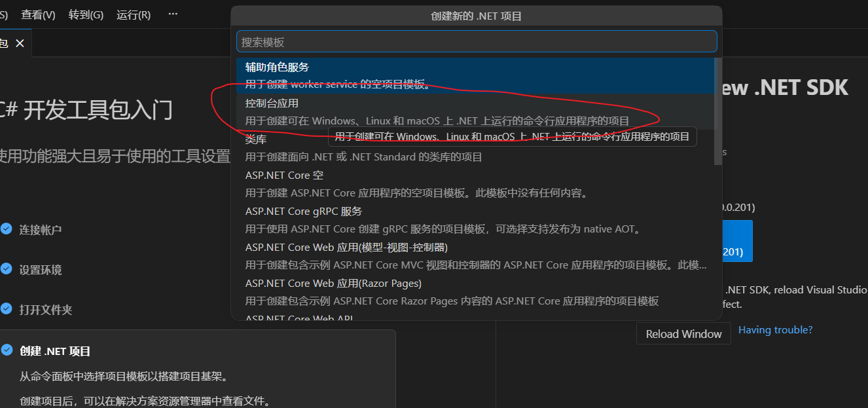Toggle the 设置环境 step checkmark
This screenshot has width=868, height=408.
coord(7,269)
